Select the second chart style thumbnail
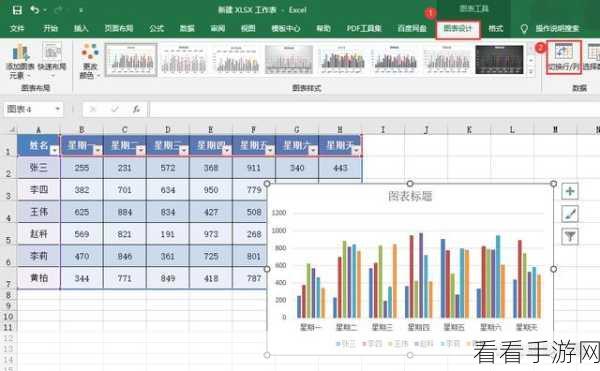 183,60
